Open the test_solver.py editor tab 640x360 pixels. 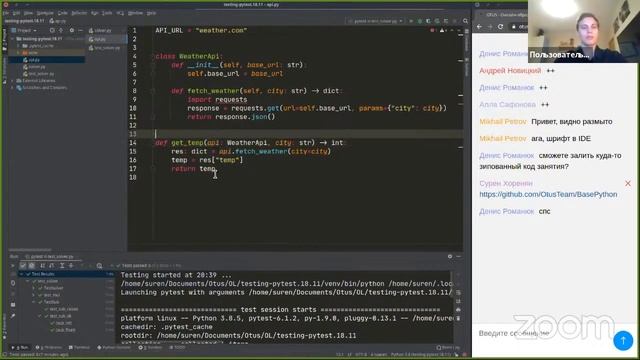pos(105,48)
